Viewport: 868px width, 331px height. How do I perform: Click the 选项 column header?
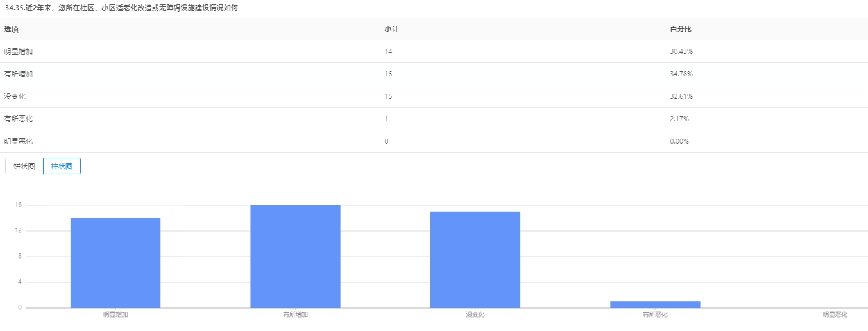point(12,30)
